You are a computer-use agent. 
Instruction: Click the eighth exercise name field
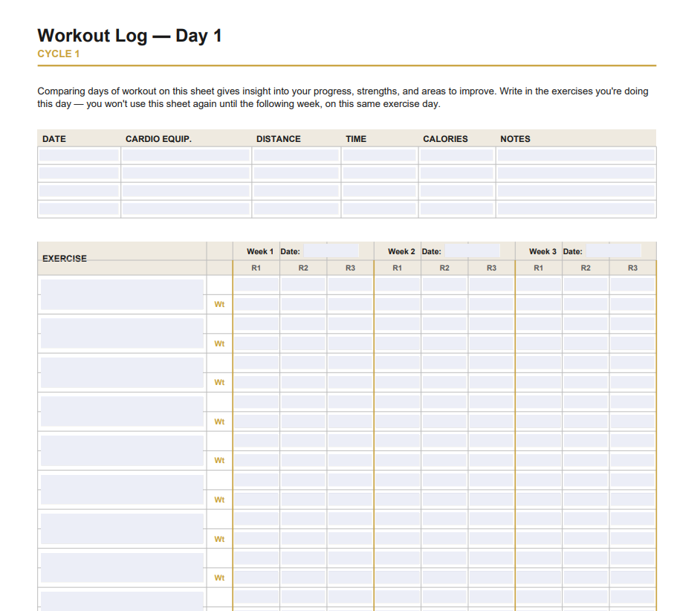click(x=122, y=568)
